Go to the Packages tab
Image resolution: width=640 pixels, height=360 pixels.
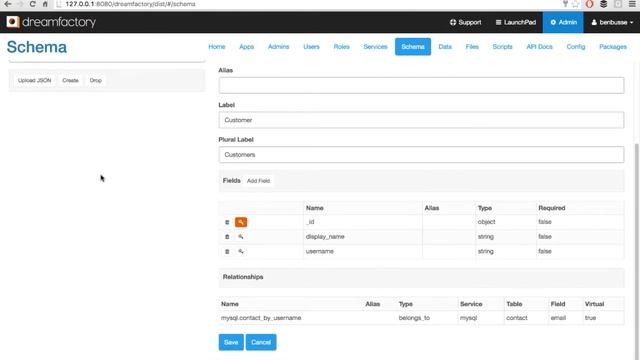coord(613,47)
